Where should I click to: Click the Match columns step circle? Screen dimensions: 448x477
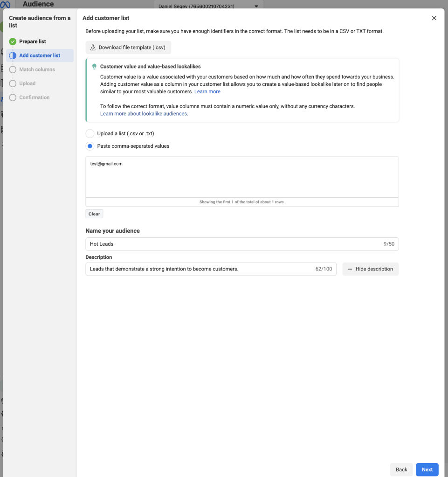[x=12, y=69]
